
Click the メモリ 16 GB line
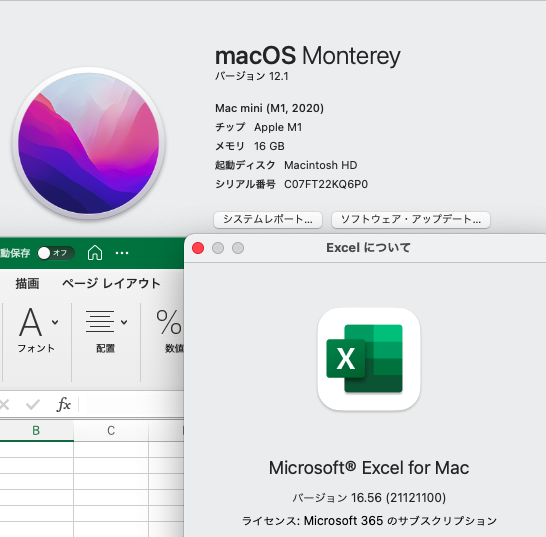pos(250,146)
